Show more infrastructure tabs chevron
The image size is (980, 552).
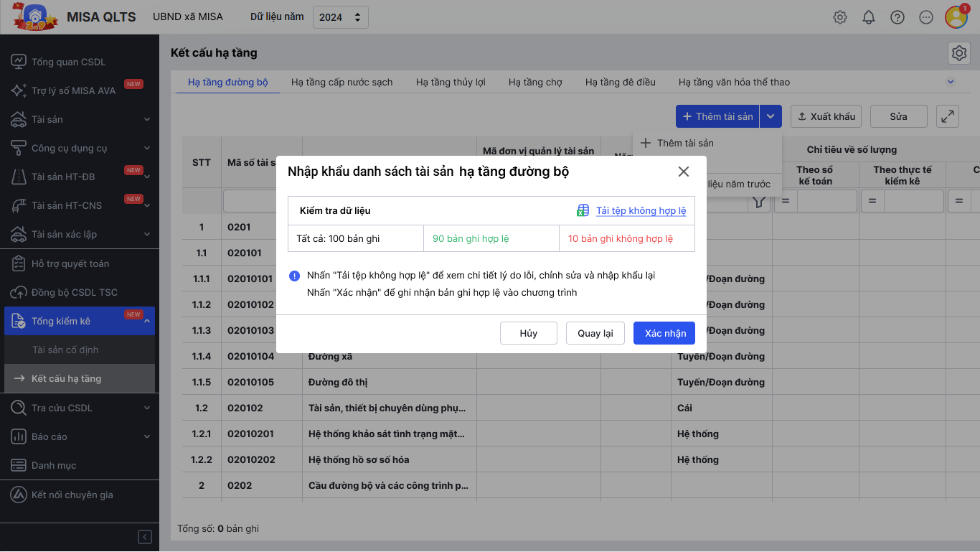pyautogui.click(x=951, y=82)
